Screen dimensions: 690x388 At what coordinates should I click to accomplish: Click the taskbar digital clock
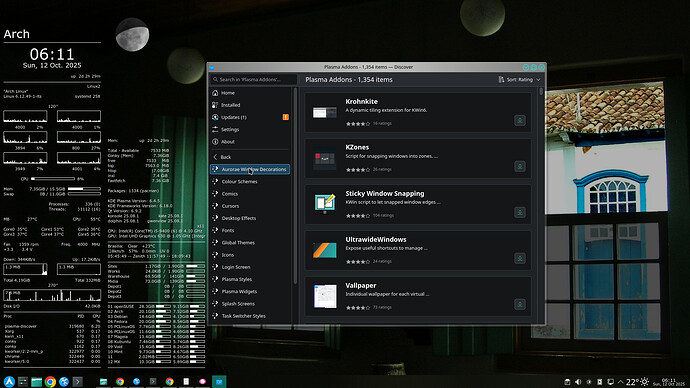click(x=668, y=382)
